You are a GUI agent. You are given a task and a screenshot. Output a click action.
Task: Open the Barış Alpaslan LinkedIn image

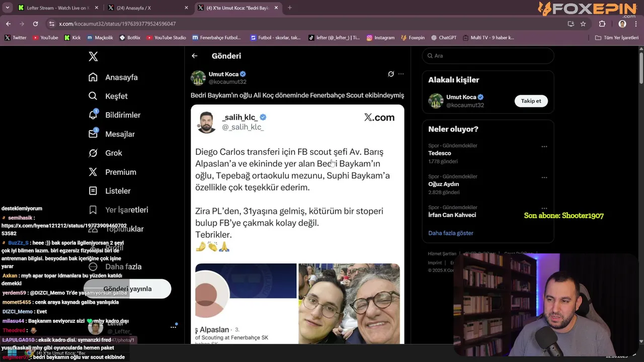tap(246, 304)
